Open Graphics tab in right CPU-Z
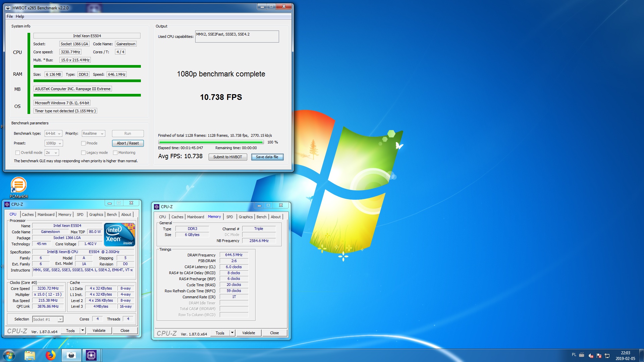 click(246, 217)
